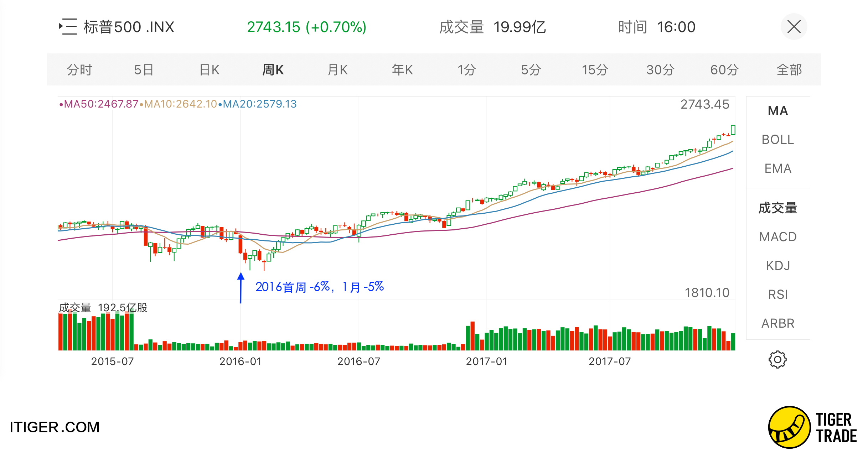Select the 月K timeframe
This screenshot has height=453, width=868.
[x=337, y=70]
